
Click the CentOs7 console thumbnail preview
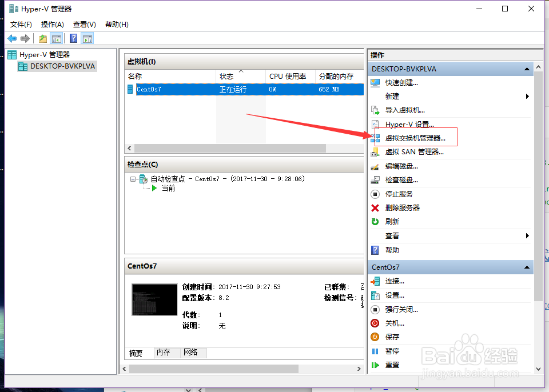click(154, 299)
